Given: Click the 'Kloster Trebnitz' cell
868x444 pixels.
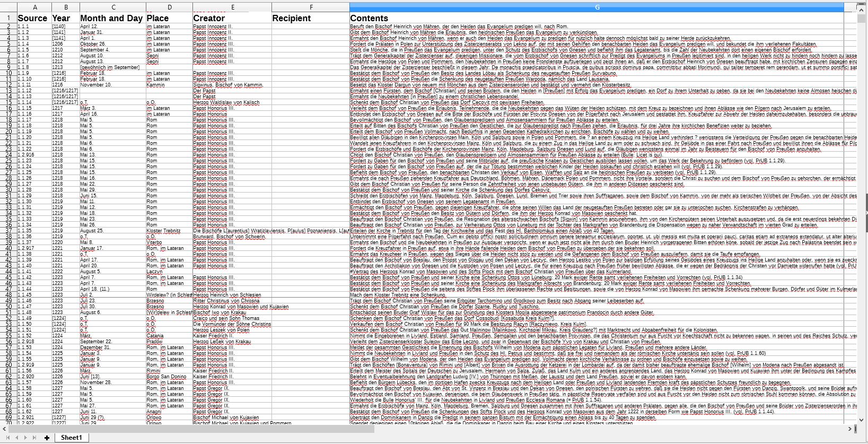Looking at the screenshot, I should (169, 231).
